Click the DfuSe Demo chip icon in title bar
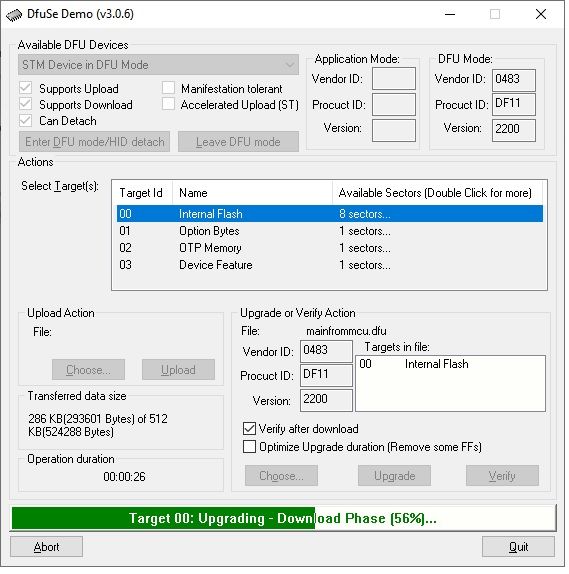Image resolution: width=569 pixels, height=574 pixels. [14, 15]
